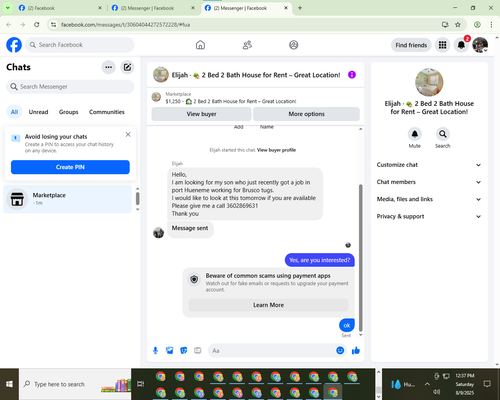Open the Marketplace chat entry
The image size is (500, 400).
click(68, 199)
